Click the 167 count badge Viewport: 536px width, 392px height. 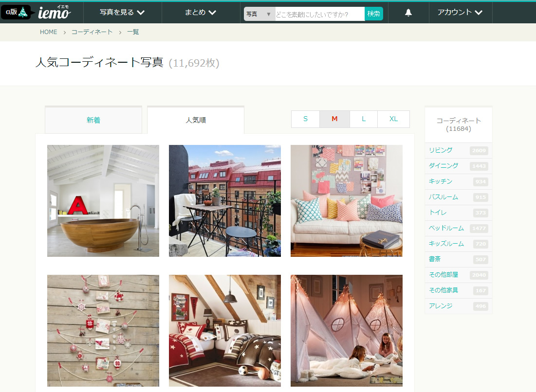click(481, 291)
